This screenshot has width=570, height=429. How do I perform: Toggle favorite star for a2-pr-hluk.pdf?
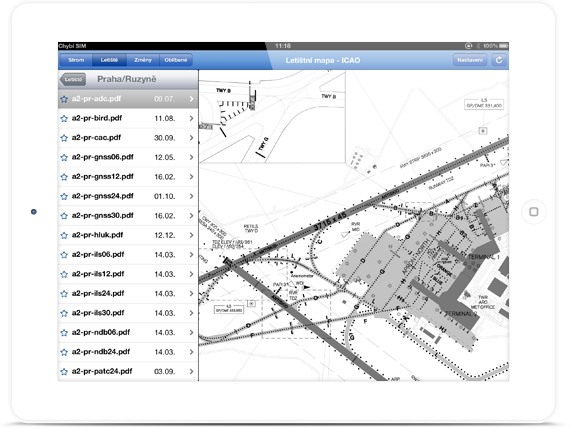tap(64, 236)
